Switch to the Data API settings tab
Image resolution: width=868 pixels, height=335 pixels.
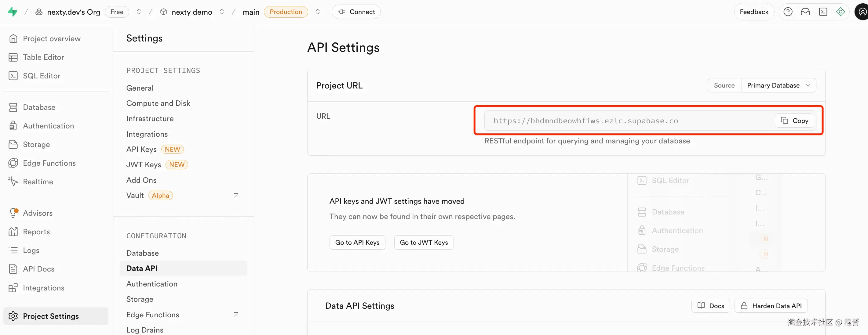point(141,268)
